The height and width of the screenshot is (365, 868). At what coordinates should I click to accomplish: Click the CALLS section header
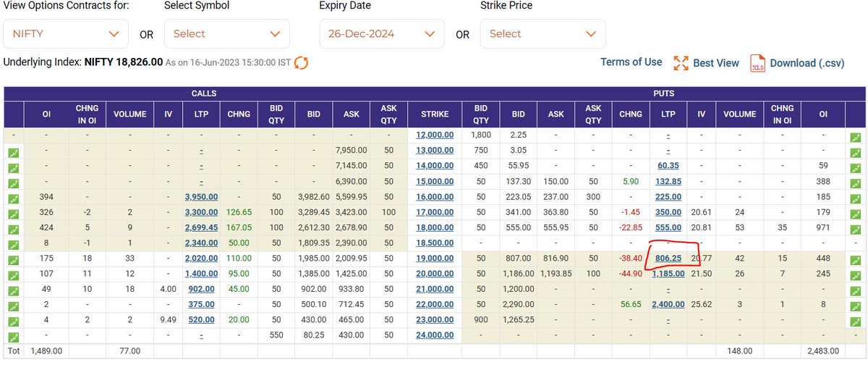tap(204, 93)
